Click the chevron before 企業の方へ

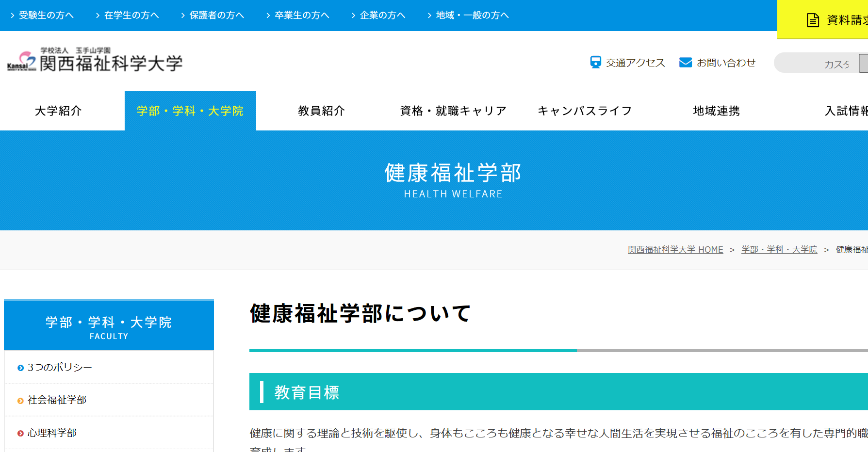coord(354,16)
